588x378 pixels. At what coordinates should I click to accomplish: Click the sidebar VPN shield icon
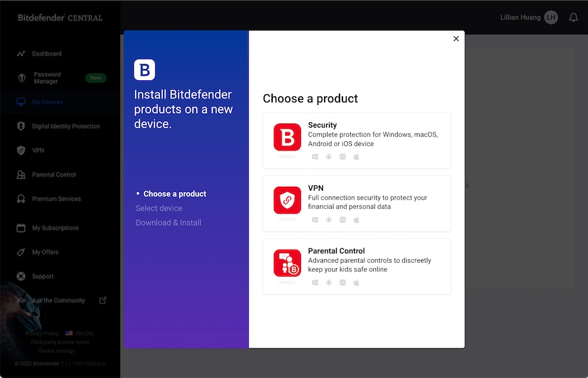click(x=21, y=151)
